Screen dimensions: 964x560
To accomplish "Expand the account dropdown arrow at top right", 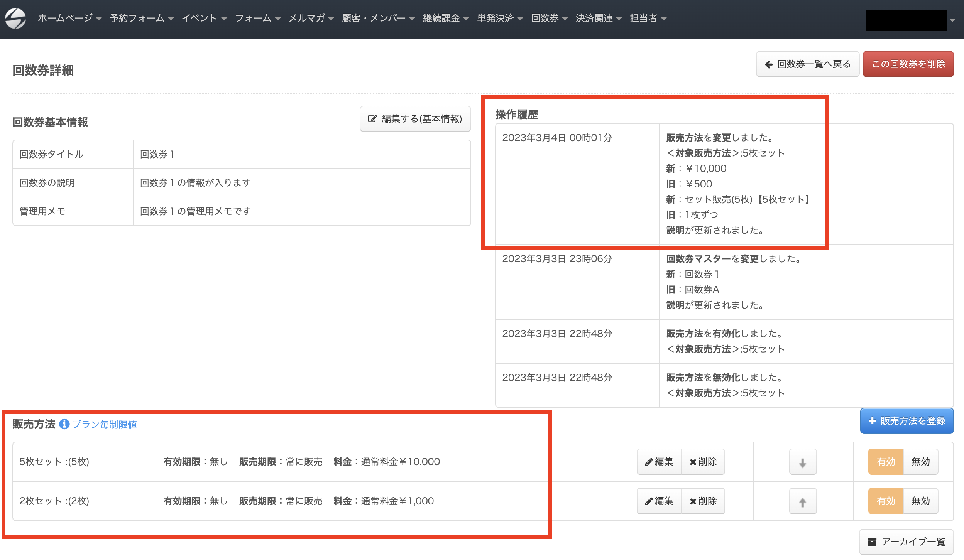I will coord(952,20).
